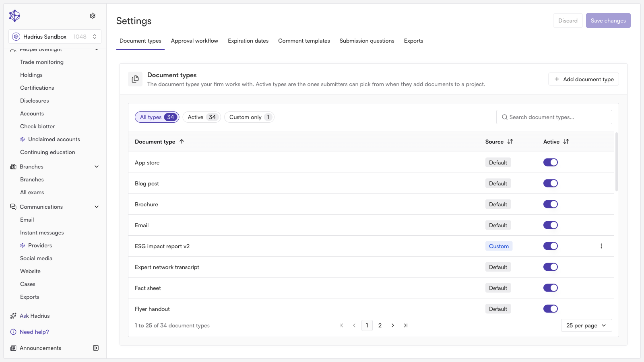This screenshot has width=644, height=362.
Task: Open Trade monitoring in sidebar
Action: [42, 62]
